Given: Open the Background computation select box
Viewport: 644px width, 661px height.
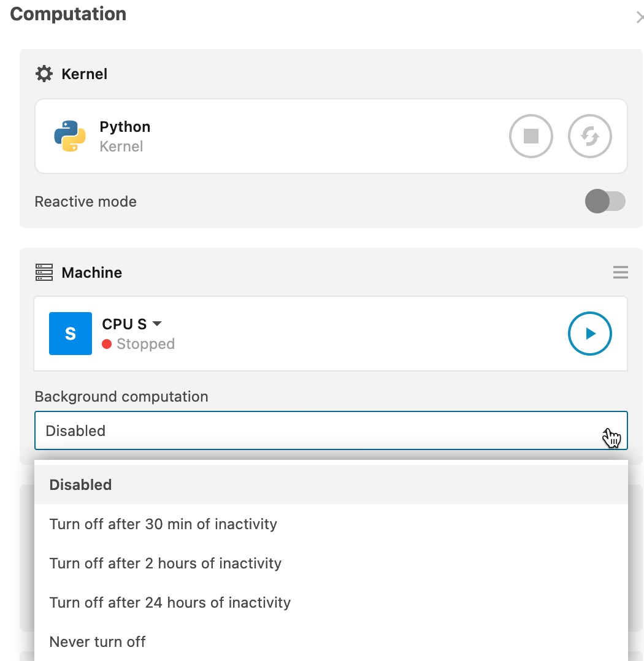Looking at the screenshot, I should 331,430.
